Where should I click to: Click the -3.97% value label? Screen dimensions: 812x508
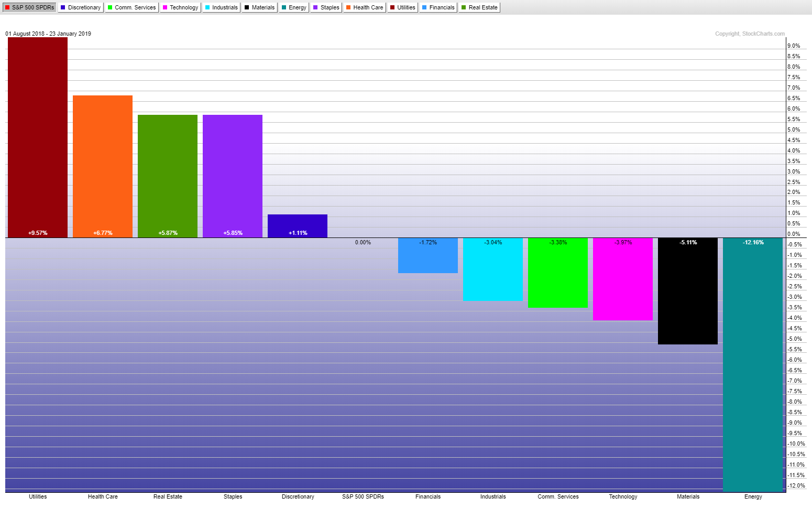[623, 242]
